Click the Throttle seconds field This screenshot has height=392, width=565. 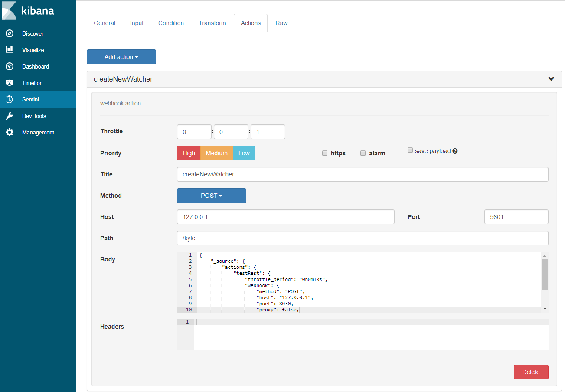point(268,132)
